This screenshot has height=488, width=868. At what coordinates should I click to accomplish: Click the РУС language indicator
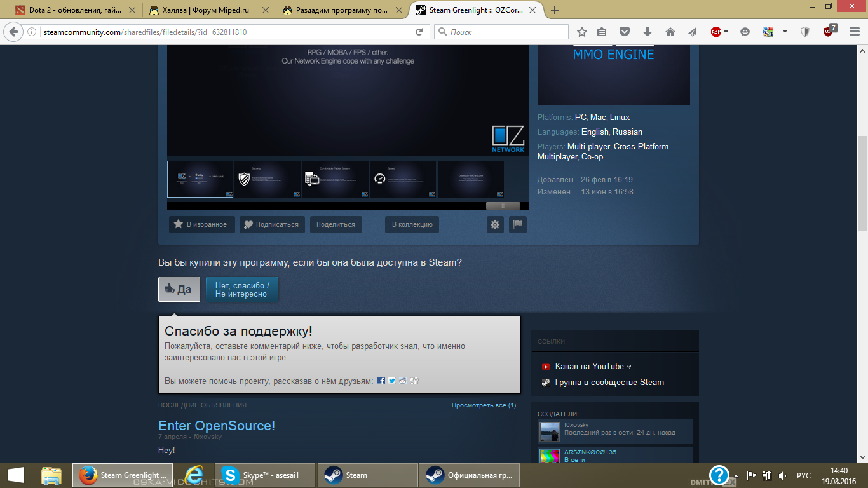804,475
